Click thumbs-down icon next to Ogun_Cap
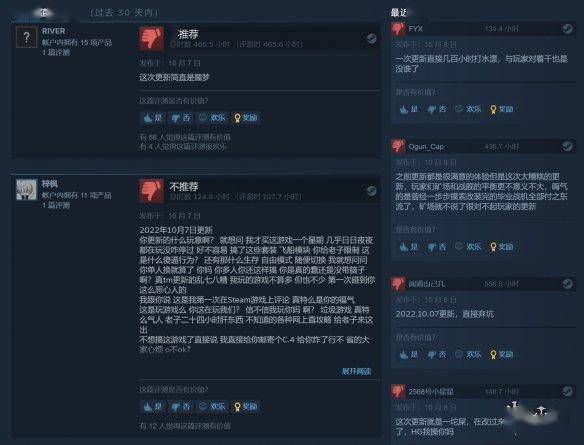 (x=398, y=146)
